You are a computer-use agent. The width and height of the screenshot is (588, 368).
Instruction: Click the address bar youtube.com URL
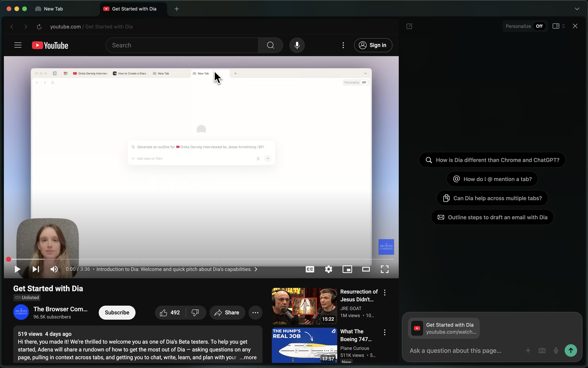(65, 27)
